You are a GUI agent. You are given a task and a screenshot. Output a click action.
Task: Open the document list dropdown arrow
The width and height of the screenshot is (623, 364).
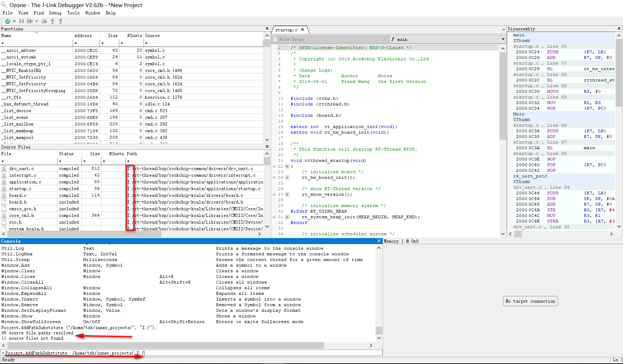coord(504,30)
